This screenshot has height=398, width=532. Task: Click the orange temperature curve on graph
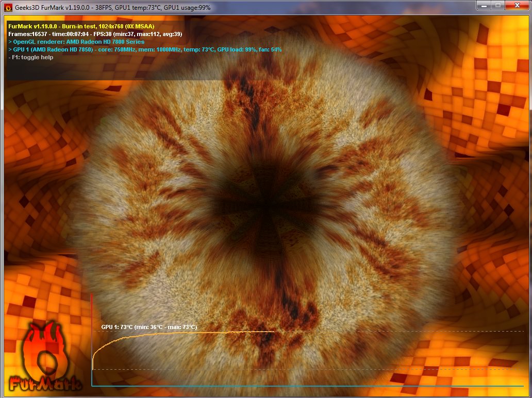click(180, 334)
